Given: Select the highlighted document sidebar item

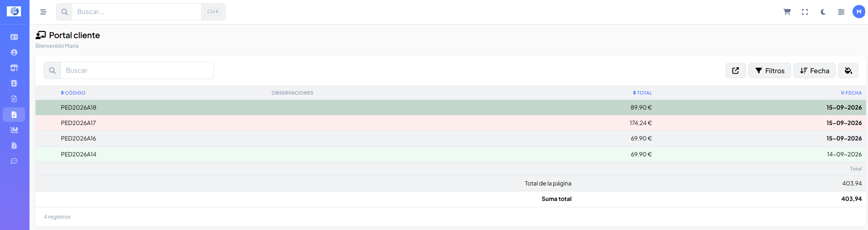Looking at the screenshot, I should coord(14,115).
